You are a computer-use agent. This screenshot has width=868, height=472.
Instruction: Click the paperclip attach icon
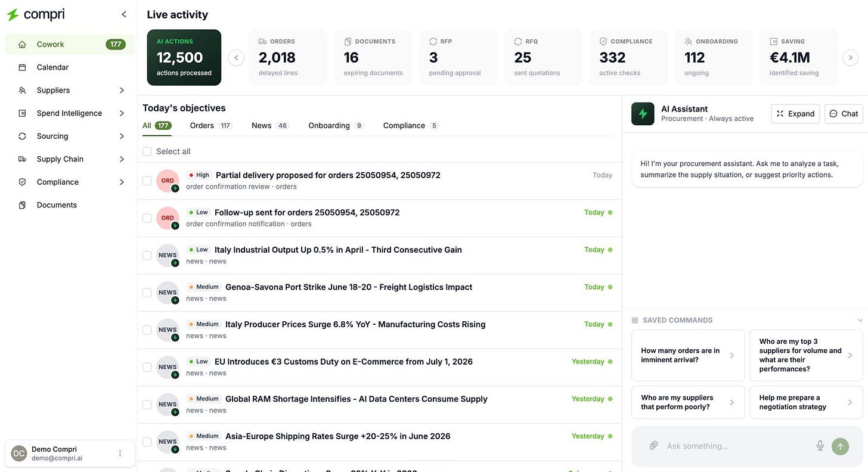click(653, 446)
